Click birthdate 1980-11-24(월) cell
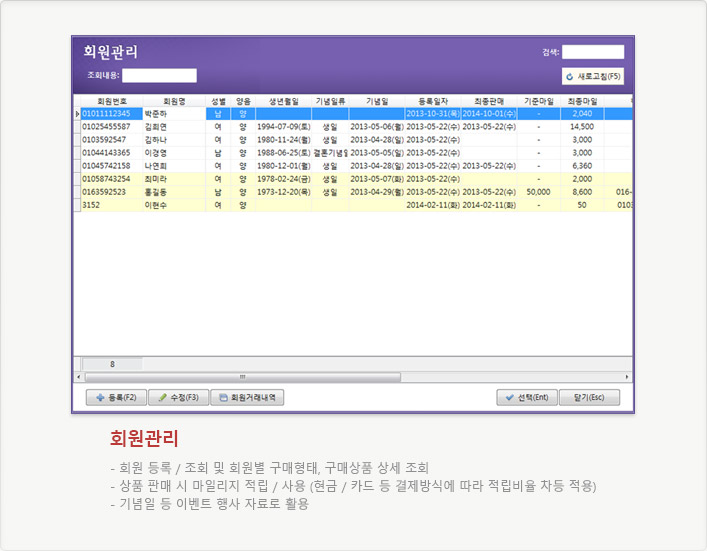The height and width of the screenshot is (551, 707). [284, 140]
